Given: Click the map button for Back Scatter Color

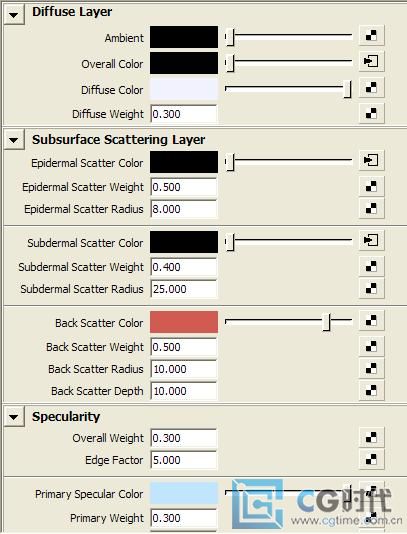Looking at the screenshot, I should point(371,320).
